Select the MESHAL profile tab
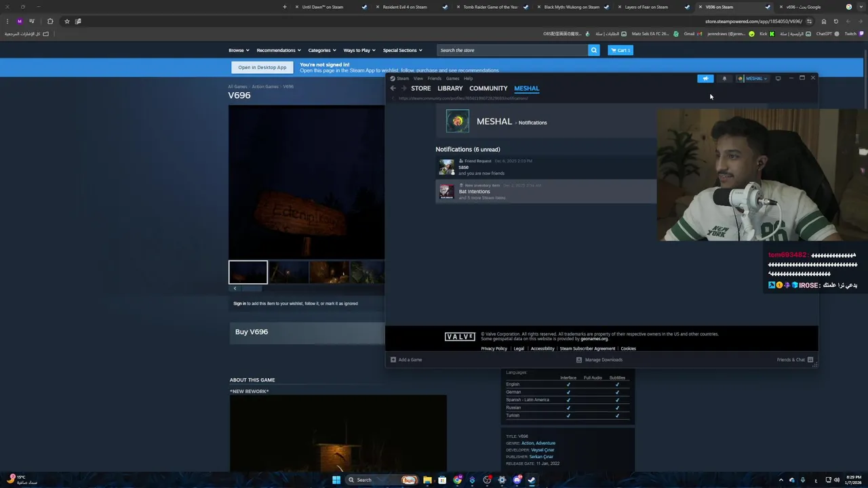Screen dimensions: 868x488 526,88
